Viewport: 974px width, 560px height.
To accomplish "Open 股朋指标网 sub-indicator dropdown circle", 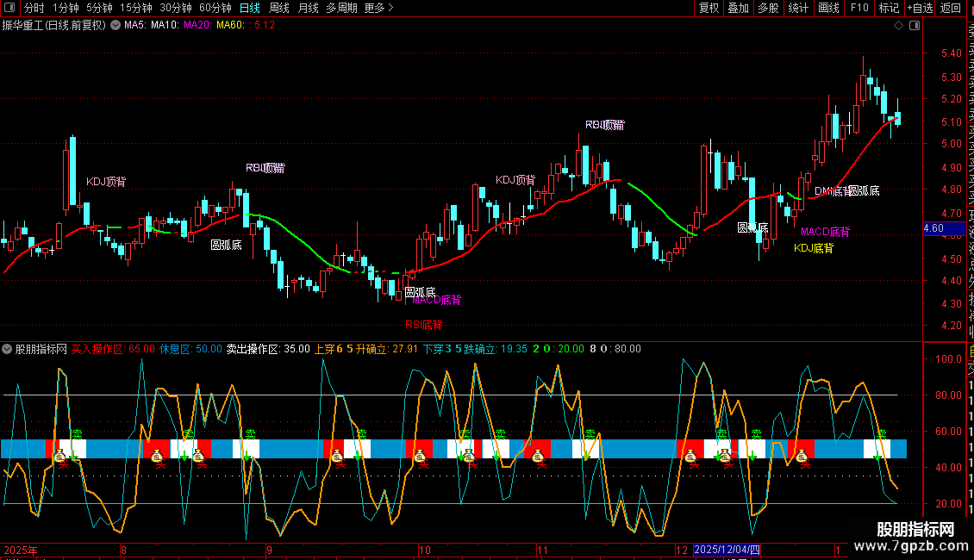I will [7, 349].
